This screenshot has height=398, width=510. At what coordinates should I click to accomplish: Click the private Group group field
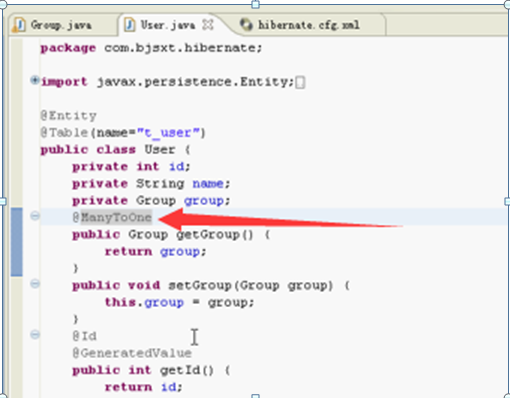pyautogui.click(x=151, y=201)
